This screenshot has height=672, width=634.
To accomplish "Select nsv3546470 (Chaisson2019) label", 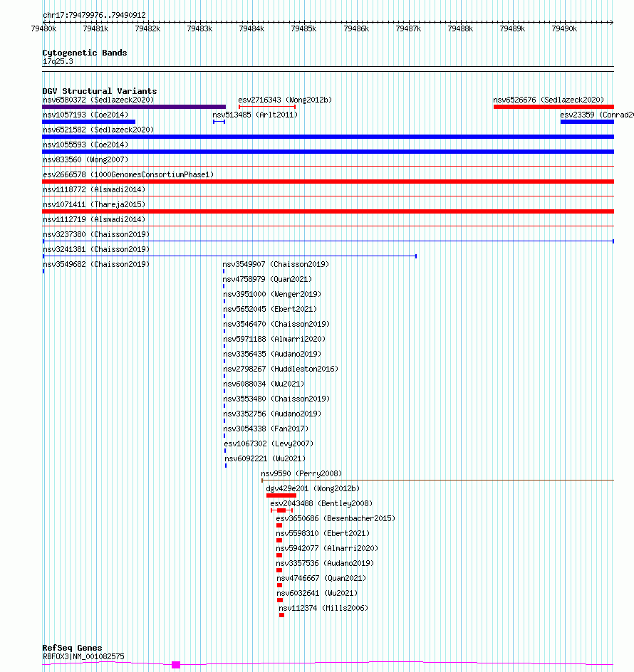I will tap(276, 325).
